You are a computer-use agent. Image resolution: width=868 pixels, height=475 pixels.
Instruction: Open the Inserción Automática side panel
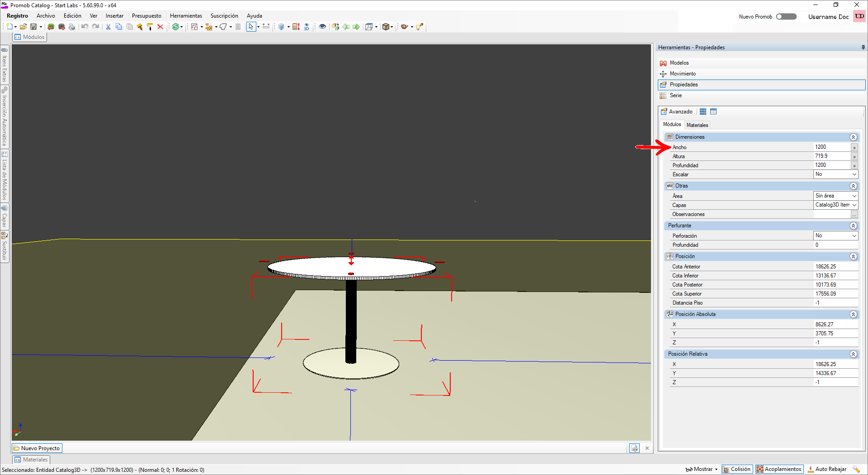tap(5, 118)
